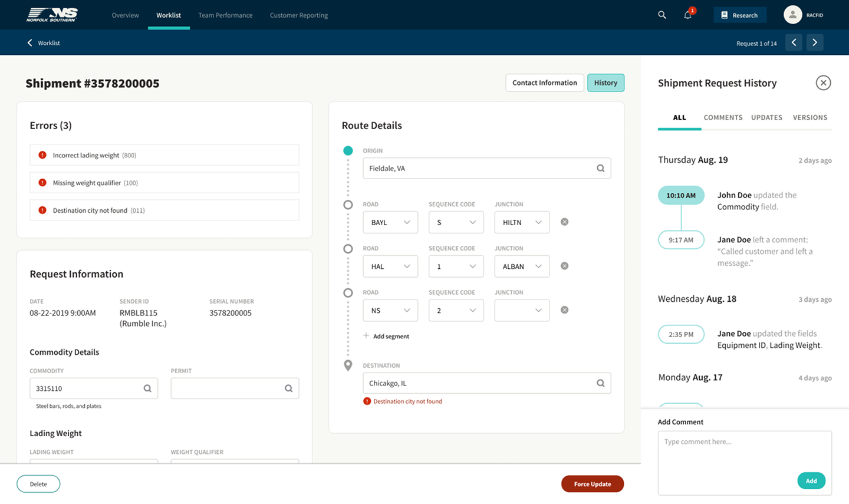Go to next request arrow
Screen dimensions: 849x504
[815, 42]
